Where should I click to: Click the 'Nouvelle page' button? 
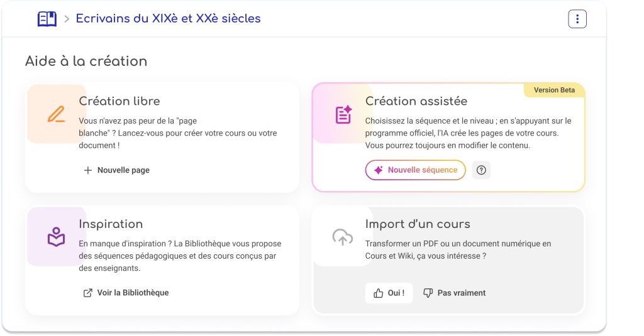117,170
